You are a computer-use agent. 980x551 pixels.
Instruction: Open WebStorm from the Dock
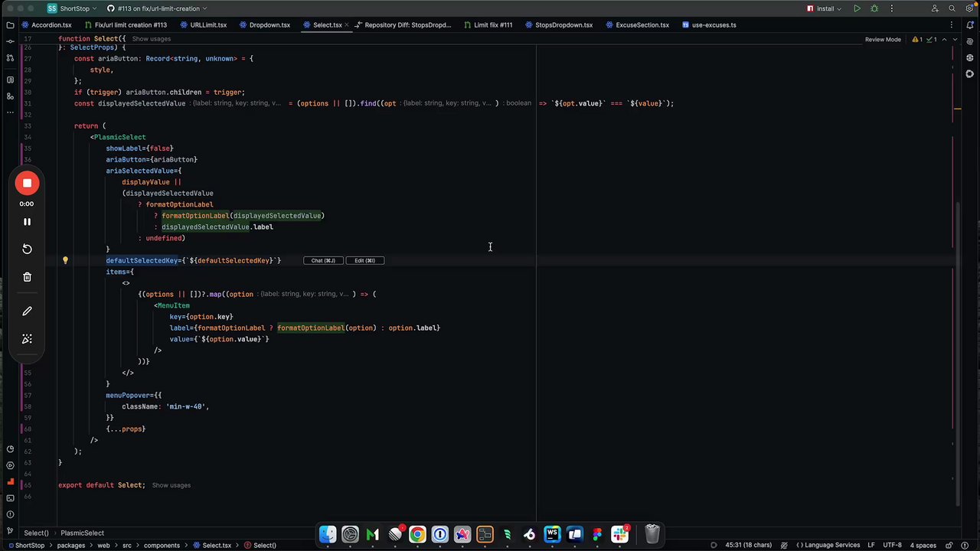point(552,534)
